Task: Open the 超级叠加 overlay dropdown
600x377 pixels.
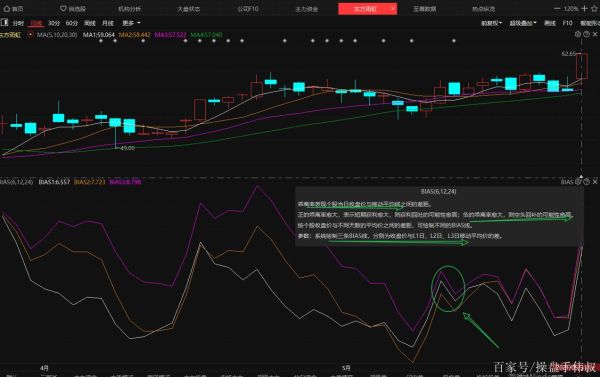Action: tap(523, 23)
